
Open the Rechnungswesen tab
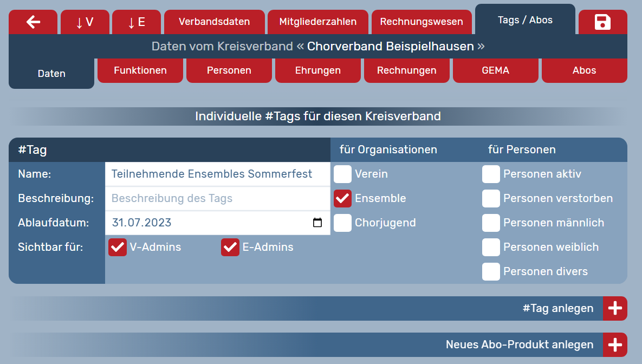421,22
